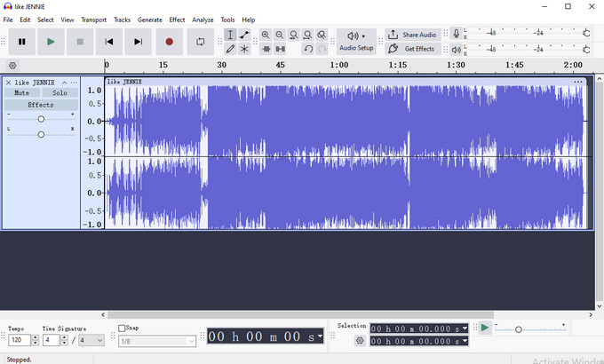This screenshot has height=364, width=604.
Task: Click the microphone record meter icon
Action: (456, 34)
